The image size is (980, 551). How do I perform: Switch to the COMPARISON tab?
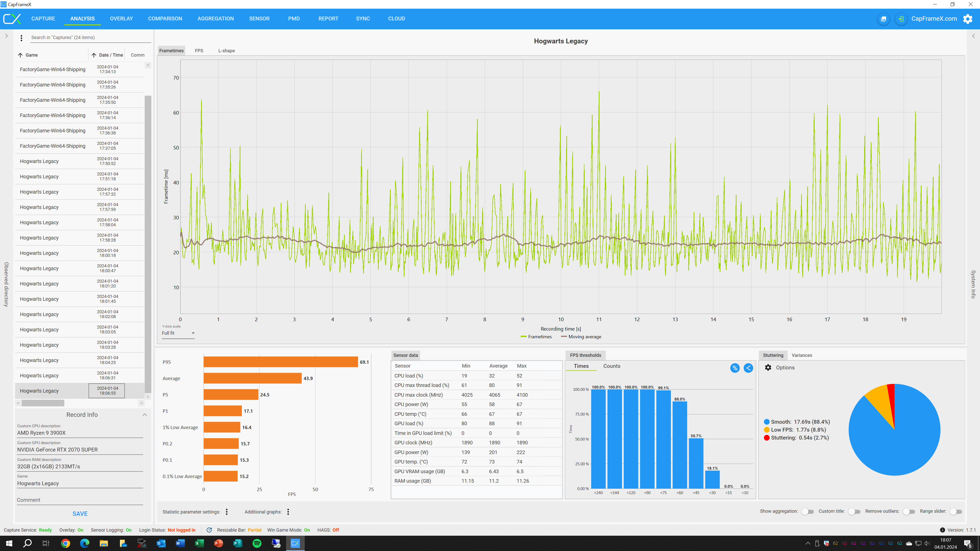click(165, 19)
